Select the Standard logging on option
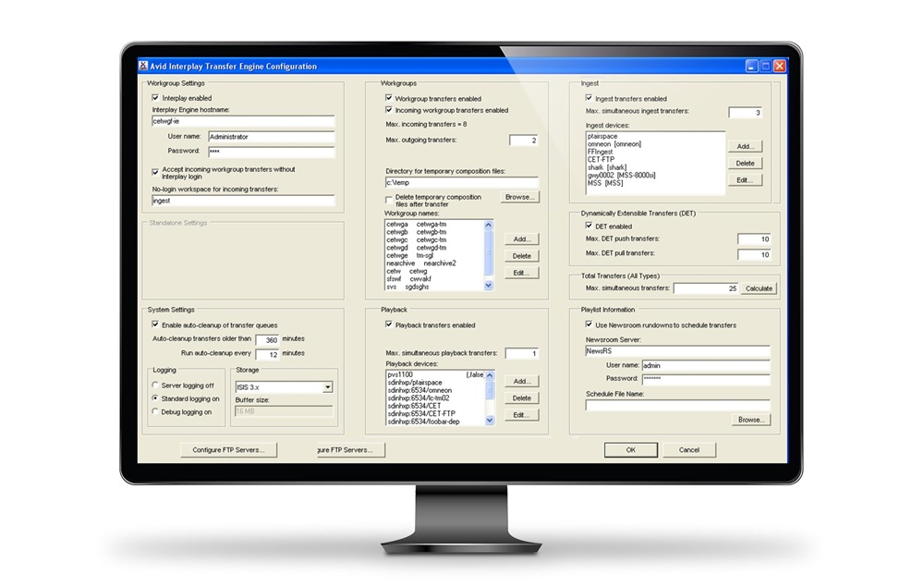The height and width of the screenshot is (587, 924). pyautogui.click(x=155, y=398)
